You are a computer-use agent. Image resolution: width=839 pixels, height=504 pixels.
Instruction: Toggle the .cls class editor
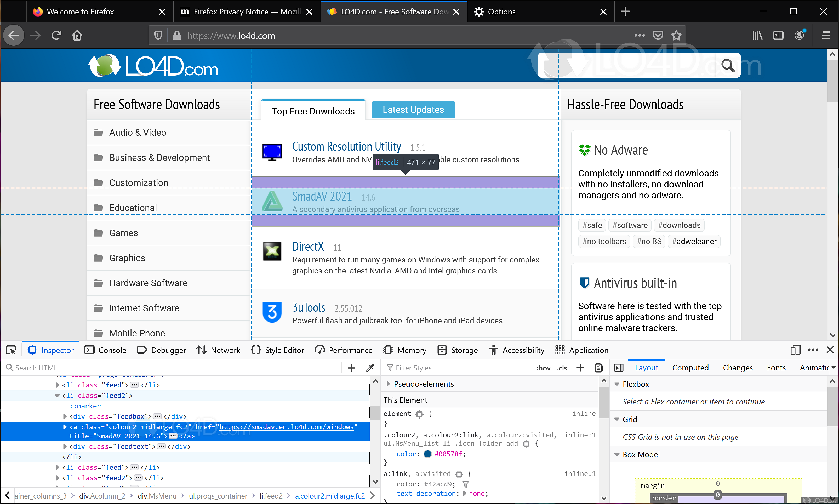click(562, 368)
